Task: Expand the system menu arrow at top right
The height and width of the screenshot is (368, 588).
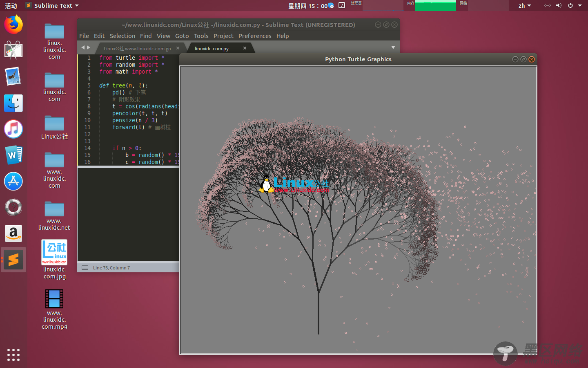Action: pyautogui.click(x=580, y=5)
